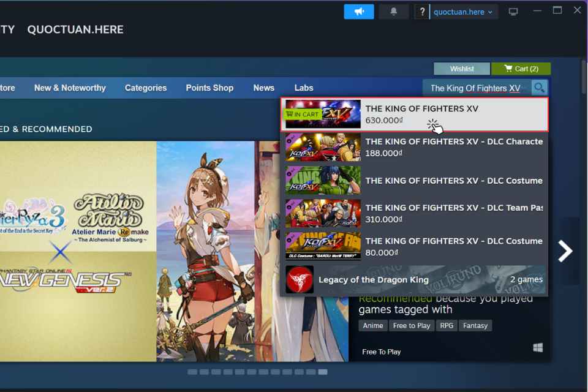The image size is (588, 392).
Task: Click the store search input field
Action: coord(477,88)
